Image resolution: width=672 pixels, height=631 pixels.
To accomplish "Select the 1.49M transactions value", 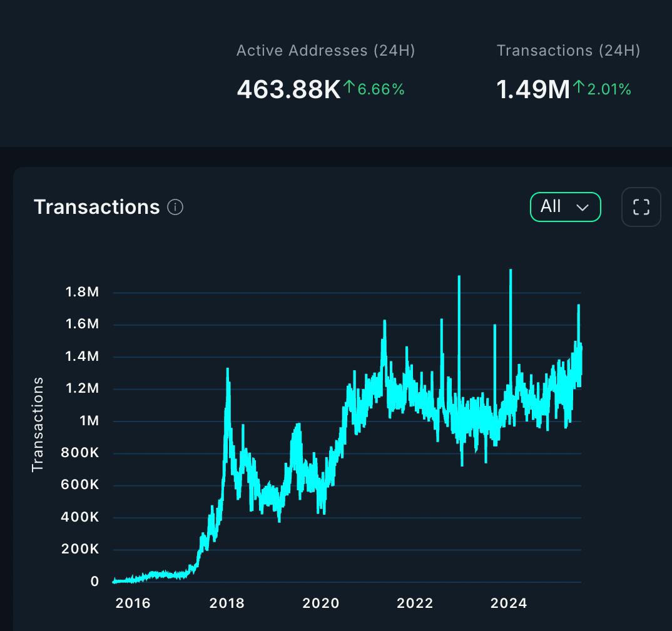I will click(532, 89).
